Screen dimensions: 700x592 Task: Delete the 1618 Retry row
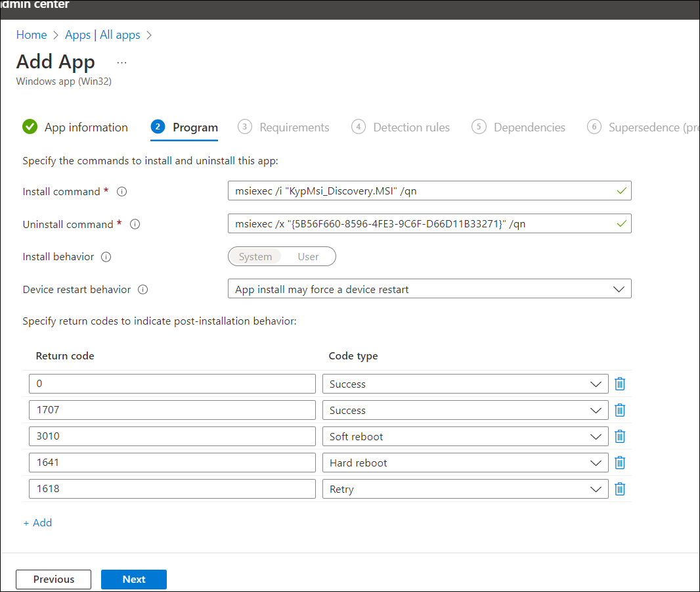[619, 489]
